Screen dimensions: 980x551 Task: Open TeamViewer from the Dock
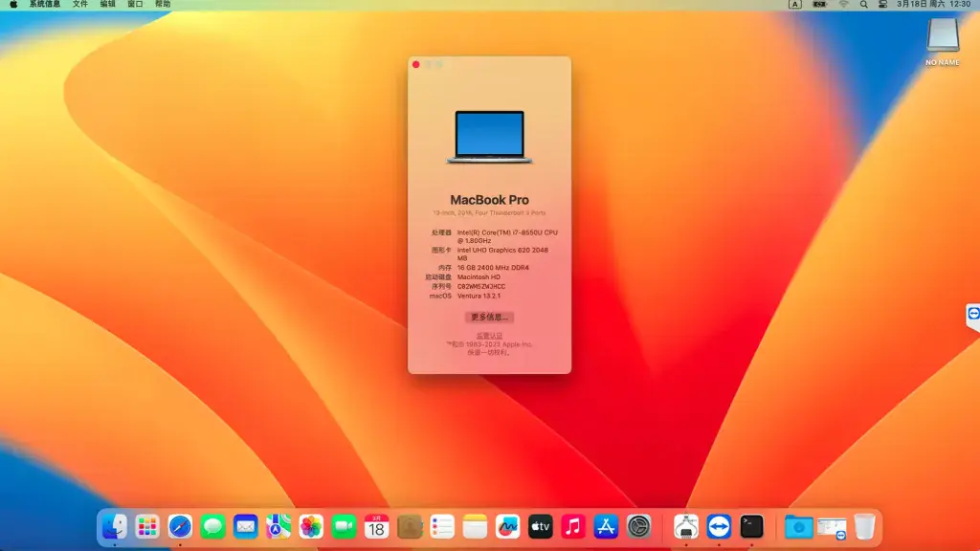(x=719, y=527)
